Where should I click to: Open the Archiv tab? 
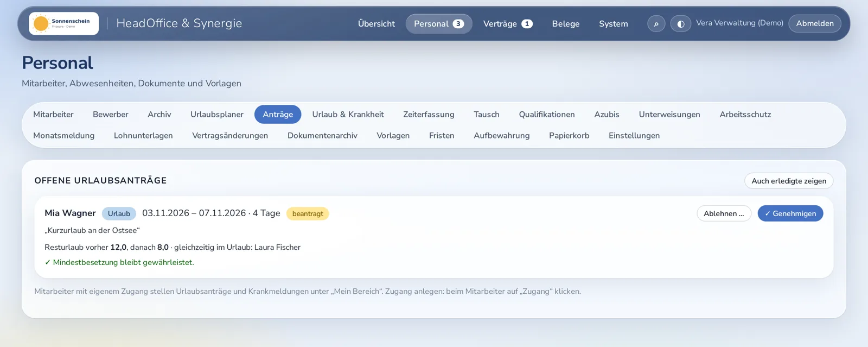(159, 115)
